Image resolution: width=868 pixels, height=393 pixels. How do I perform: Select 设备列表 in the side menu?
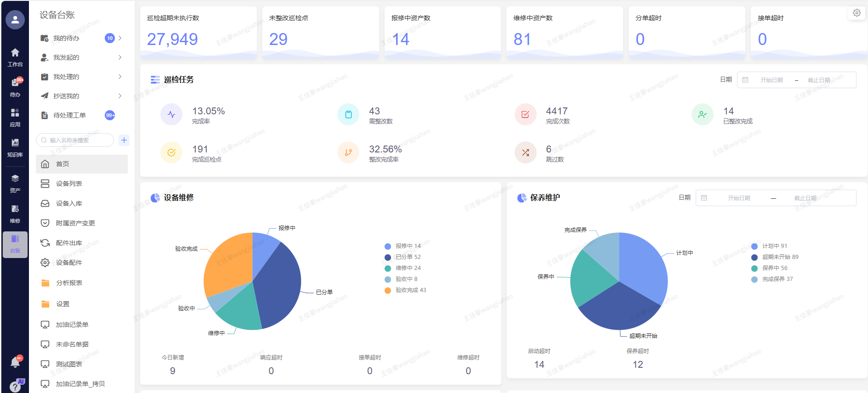tap(69, 184)
